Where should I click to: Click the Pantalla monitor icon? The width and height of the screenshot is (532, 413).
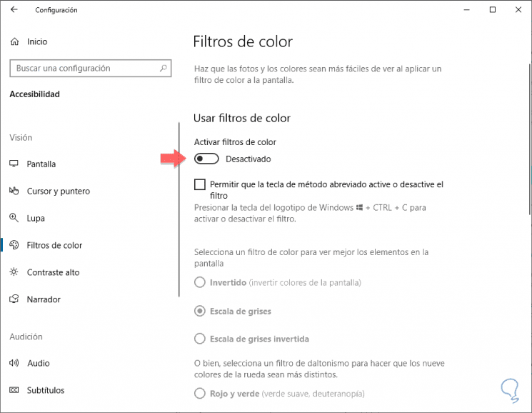tap(14, 164)
